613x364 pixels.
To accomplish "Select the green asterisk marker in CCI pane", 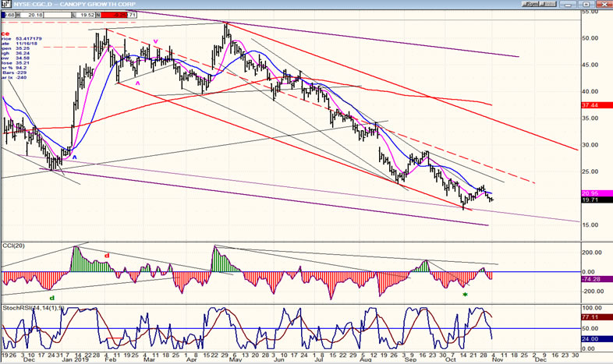I will point(465,295).
